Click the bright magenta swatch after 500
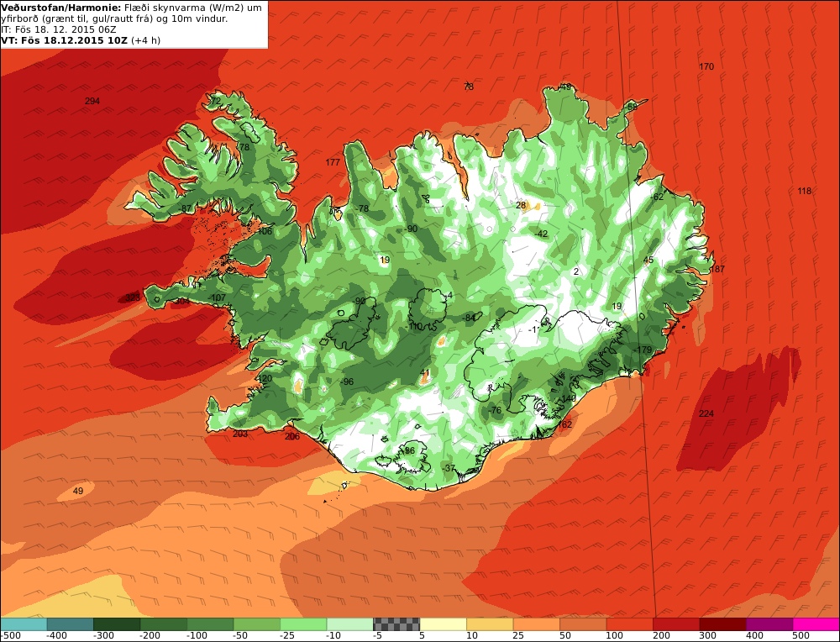Viewport: 840px width, 642px height. pos(816,624)
